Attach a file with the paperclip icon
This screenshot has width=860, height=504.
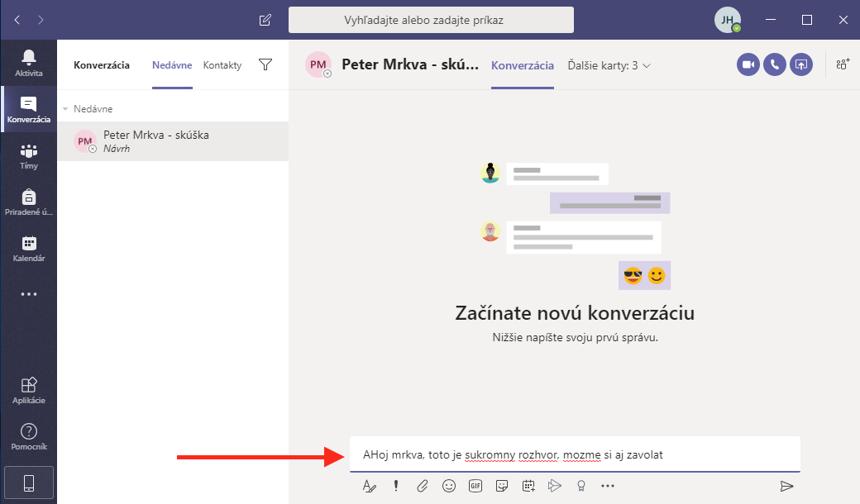coord(422,486)
